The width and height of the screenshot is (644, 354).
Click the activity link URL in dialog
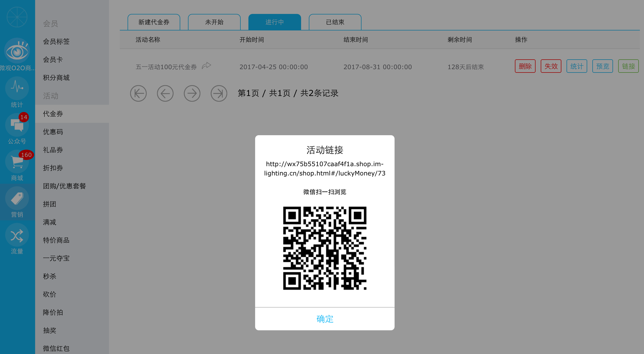click(325, 168)
